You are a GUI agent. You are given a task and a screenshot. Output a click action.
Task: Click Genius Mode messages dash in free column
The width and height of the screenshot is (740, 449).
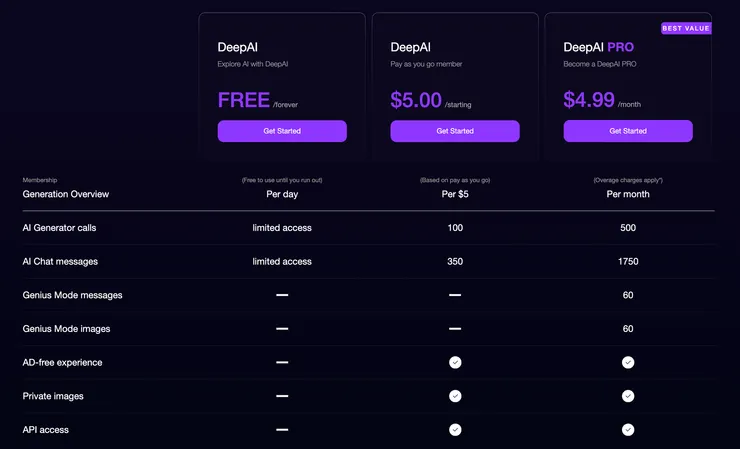(282, 295)
